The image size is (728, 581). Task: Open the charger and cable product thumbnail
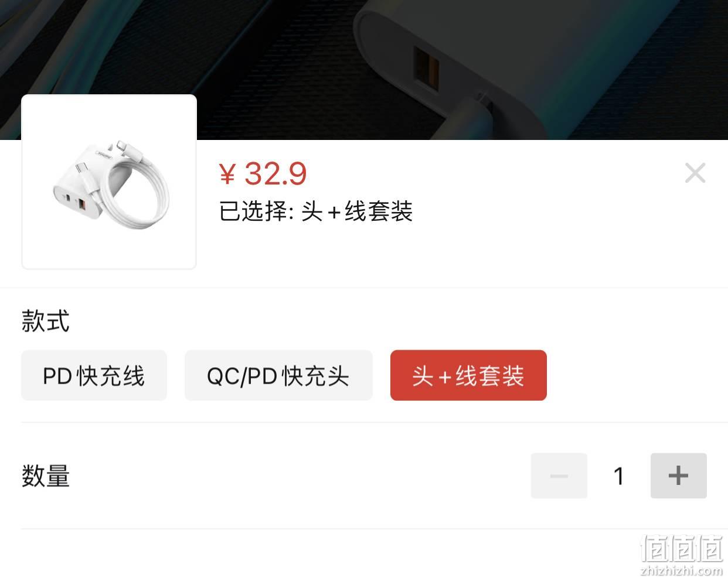pos(109,182)
